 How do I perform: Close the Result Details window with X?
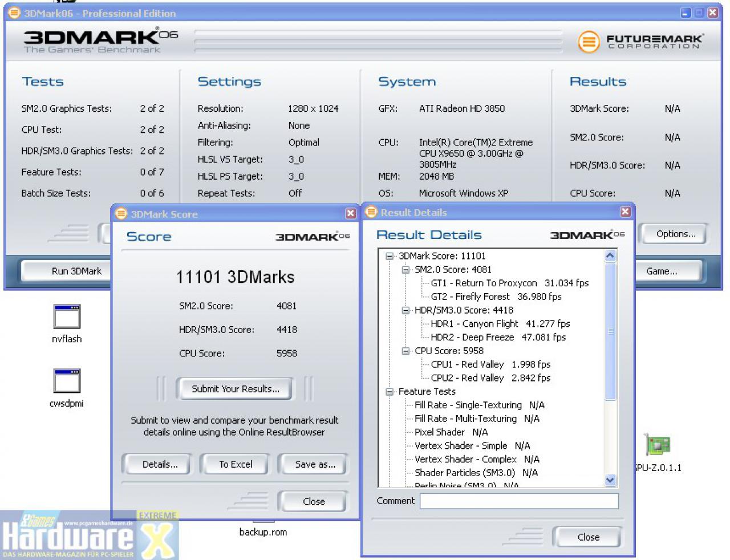626,212
